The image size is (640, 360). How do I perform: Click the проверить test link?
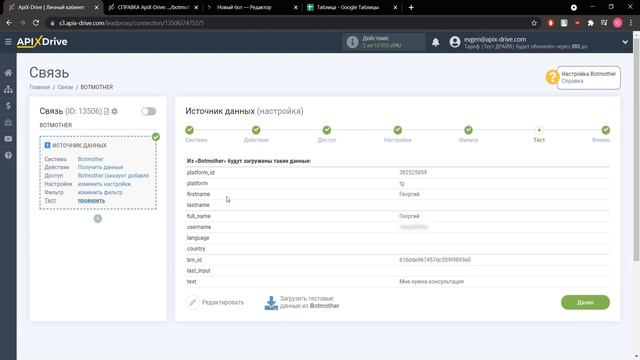coord(91,200)
